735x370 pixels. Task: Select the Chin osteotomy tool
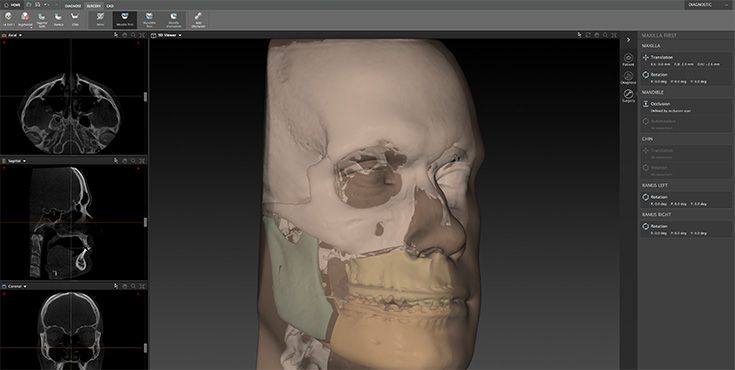(x=75, y=19)
